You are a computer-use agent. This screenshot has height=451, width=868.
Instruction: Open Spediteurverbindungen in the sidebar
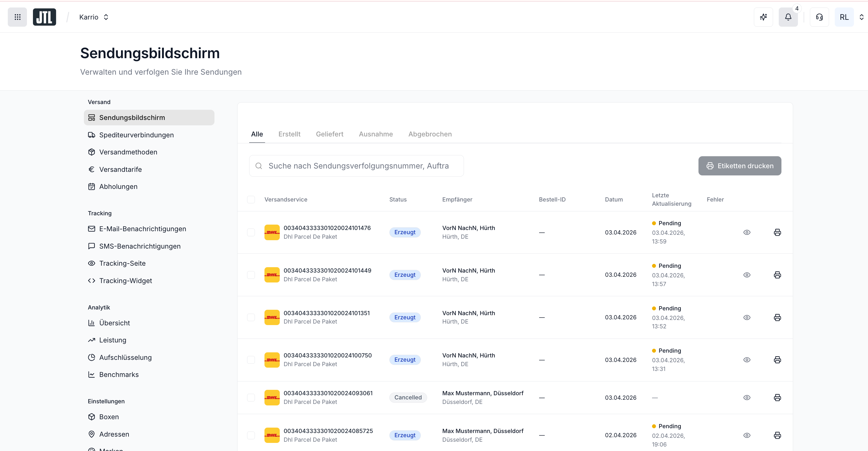point(136,135)
